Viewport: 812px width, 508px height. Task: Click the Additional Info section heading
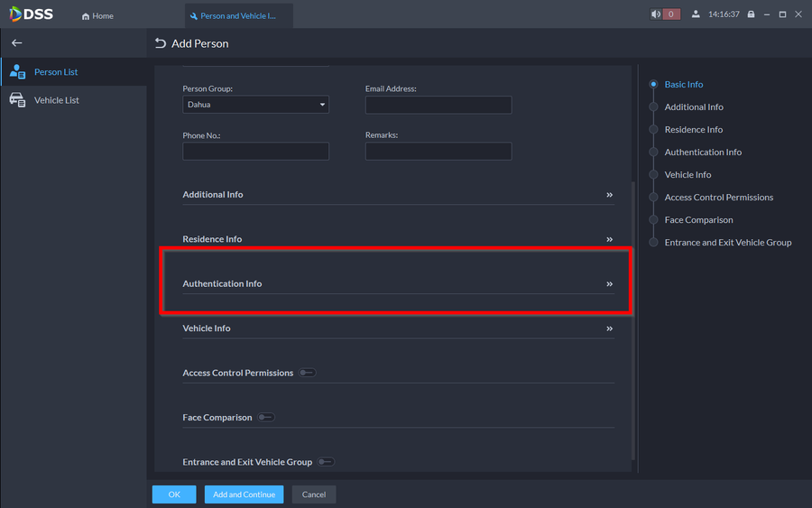(x=213, y=195)
